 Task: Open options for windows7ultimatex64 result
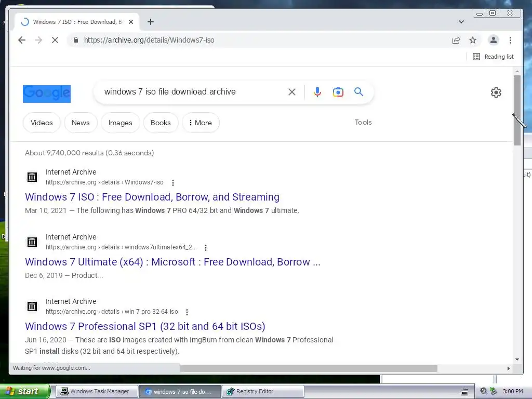tap(206, 248)
